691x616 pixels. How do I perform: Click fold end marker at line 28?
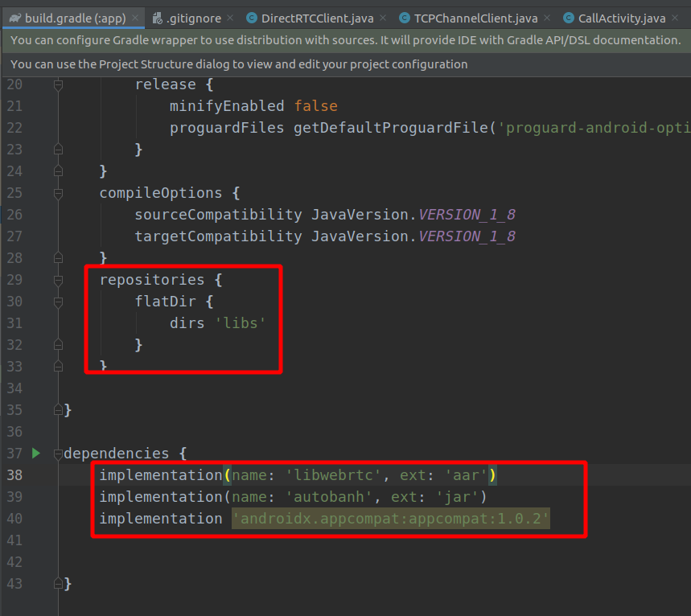point(58,258)
